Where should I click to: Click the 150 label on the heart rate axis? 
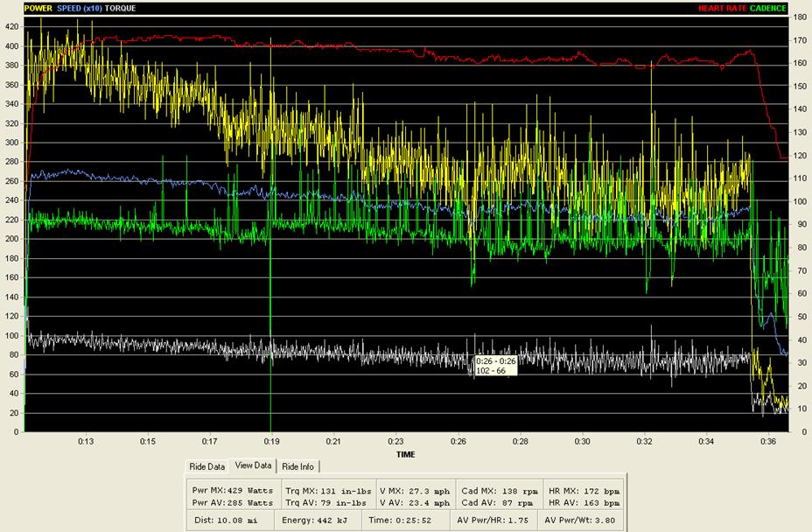point(800,86)
